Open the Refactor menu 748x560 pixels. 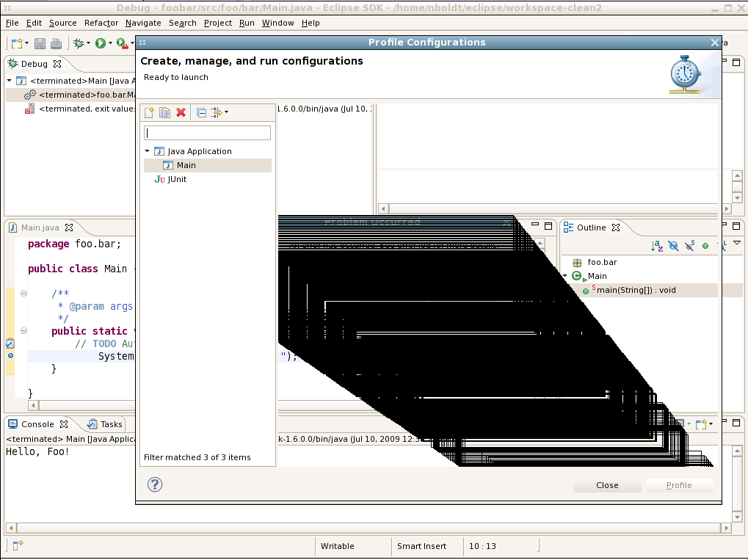coord(101,23)
